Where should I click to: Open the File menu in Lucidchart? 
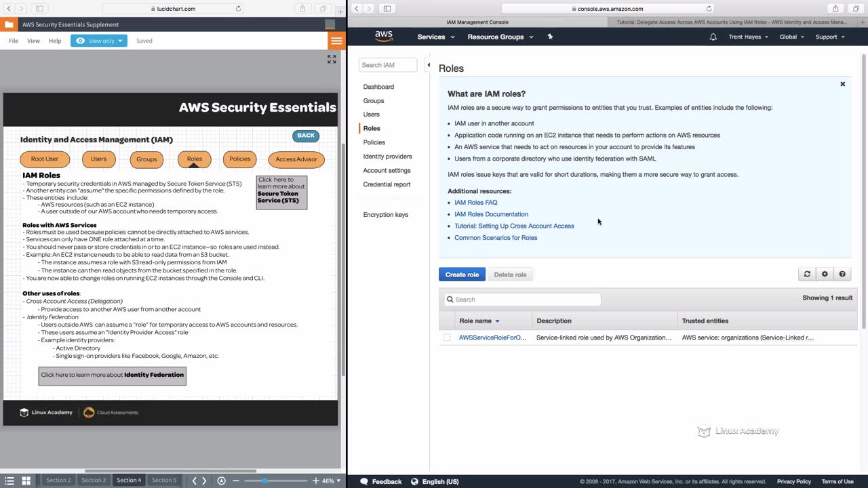click(14, 41)
